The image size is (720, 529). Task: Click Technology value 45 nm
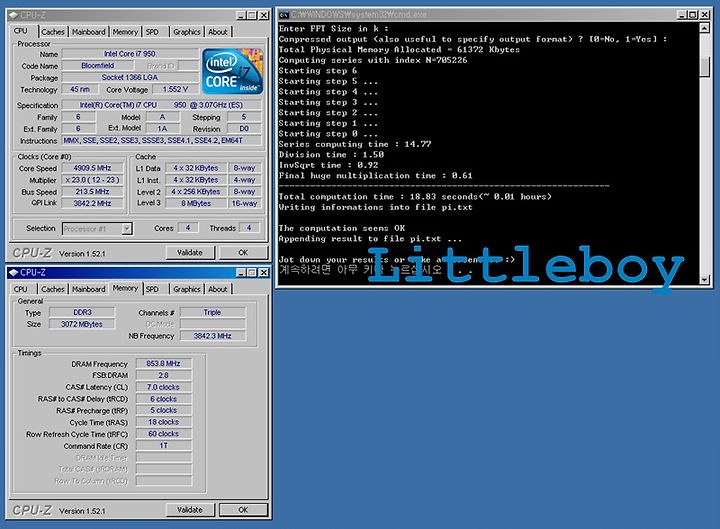80,89
